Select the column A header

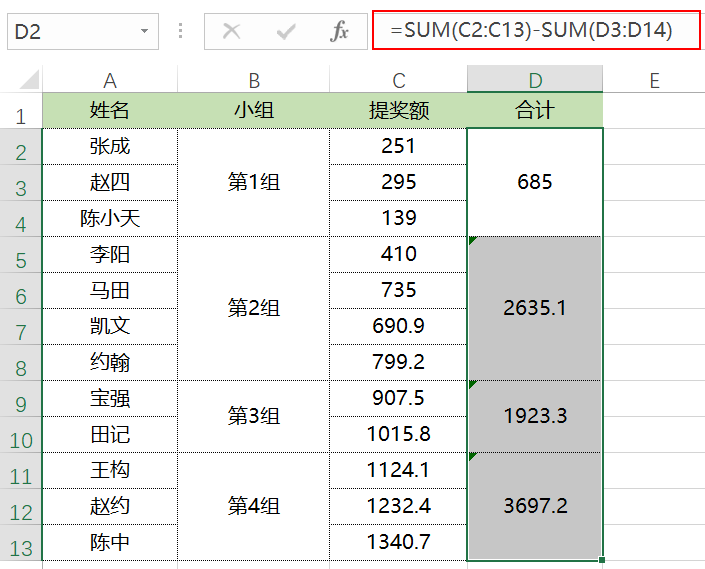[x=110, y=80]
